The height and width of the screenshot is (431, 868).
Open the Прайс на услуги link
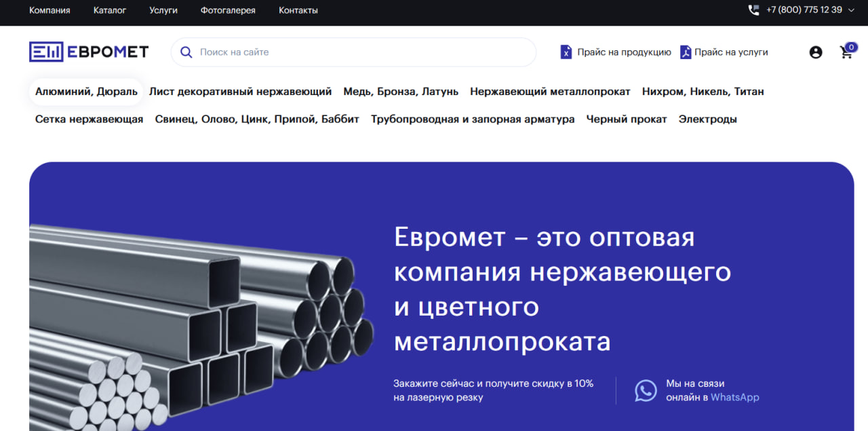click(x=731, y=52)
